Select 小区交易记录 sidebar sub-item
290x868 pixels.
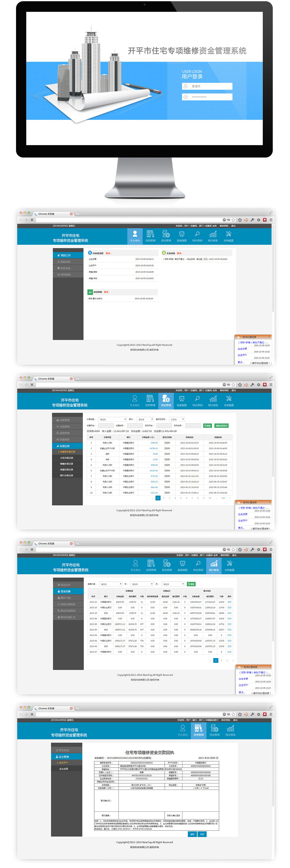coord(67,458)
